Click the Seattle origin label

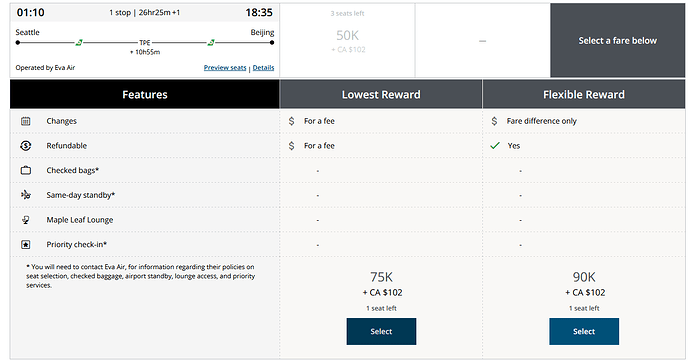[x=27, y=32]
